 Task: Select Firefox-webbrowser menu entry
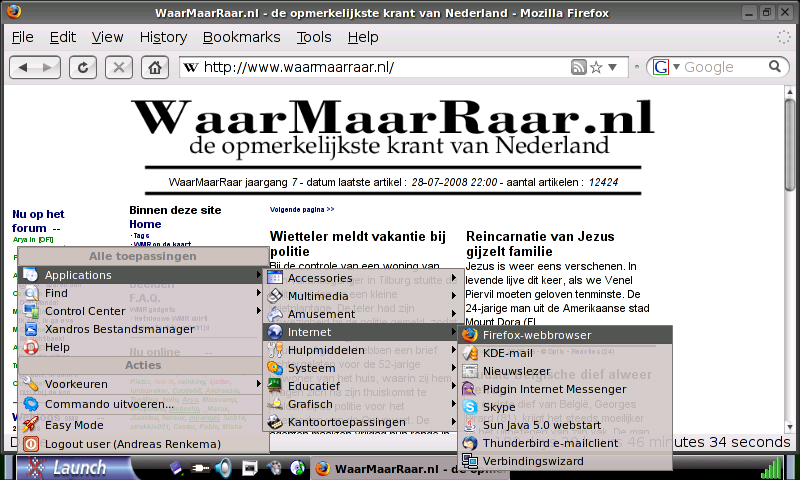(536, 335)
